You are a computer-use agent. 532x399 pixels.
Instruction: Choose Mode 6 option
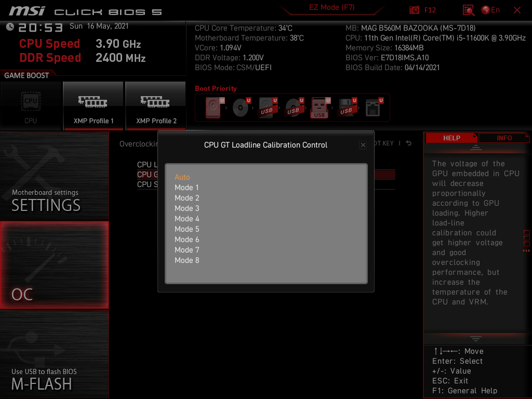point(187,240)
